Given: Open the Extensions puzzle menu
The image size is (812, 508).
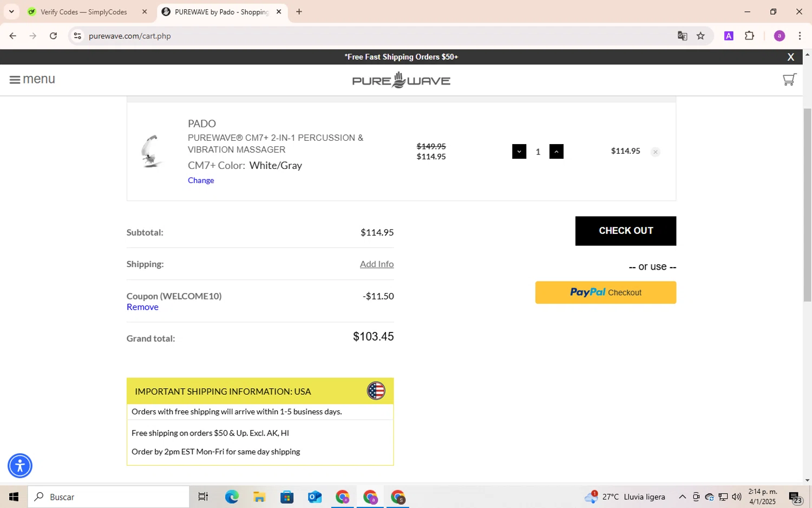Looking at the screenshot, I should tap(749, 36).
